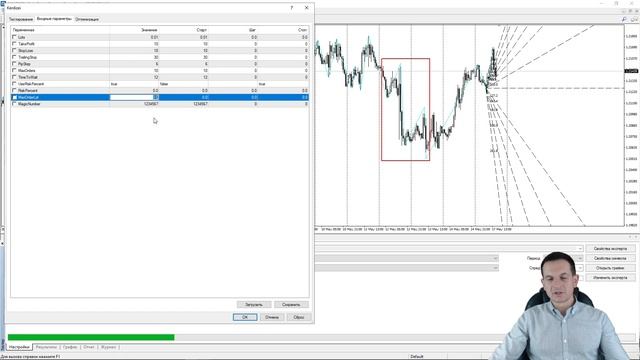640x360 pixels.
Task: Show the Отчет tab
Action: pyautogui.click(x=89, y=347)
